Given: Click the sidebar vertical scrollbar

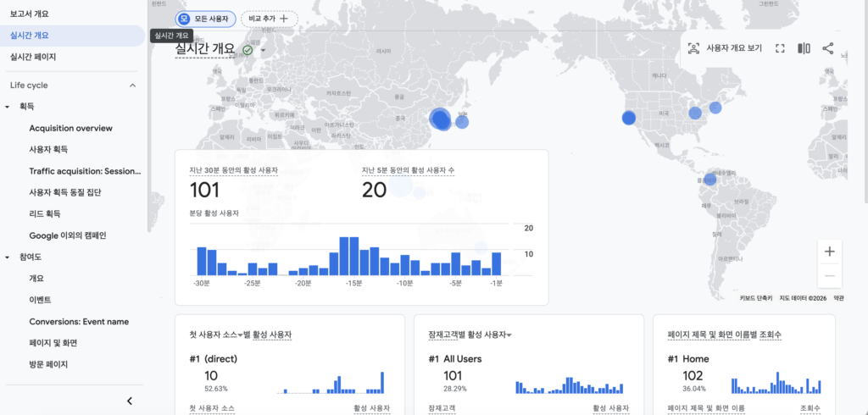Looking at the screenshot, I should click(x=149, y=116).
